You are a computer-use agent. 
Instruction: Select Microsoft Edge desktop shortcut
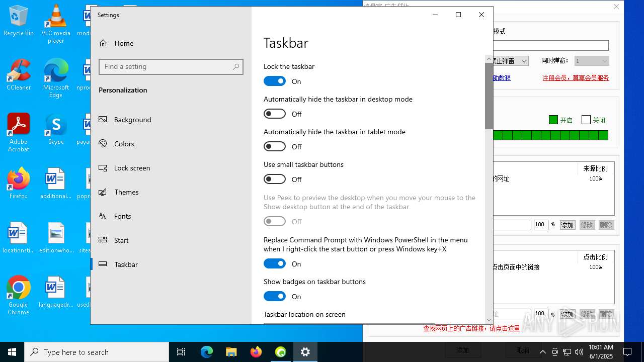56,78
